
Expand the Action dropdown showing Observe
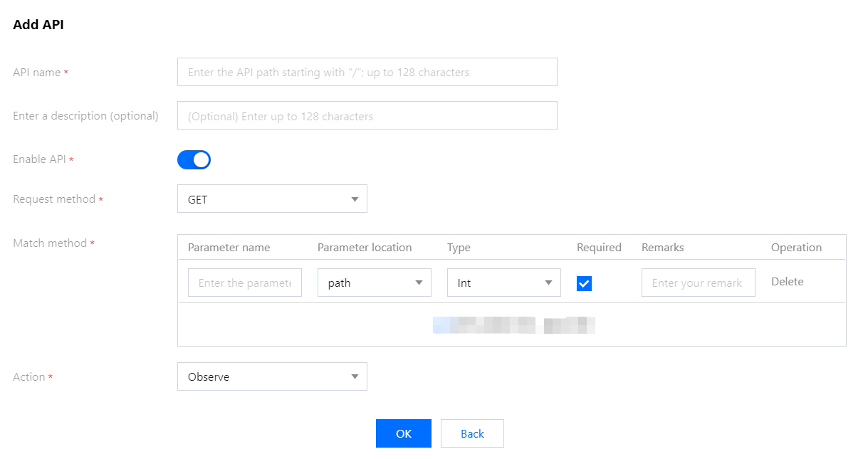click(272, 377)
